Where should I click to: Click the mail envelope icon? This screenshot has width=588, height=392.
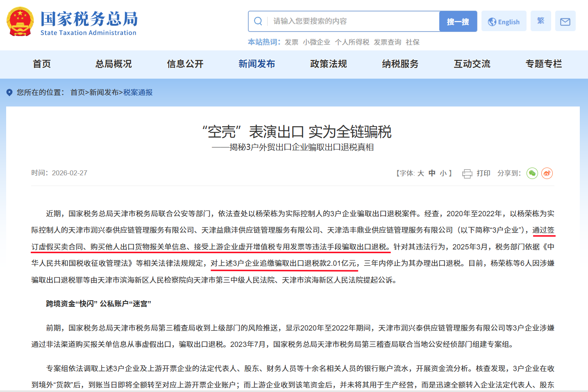pyautogui.click(x=565, y=21)
